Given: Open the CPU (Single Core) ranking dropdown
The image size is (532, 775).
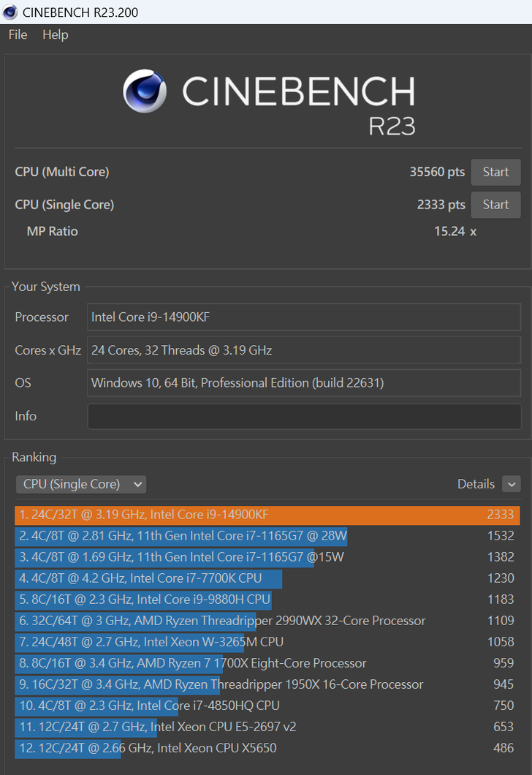Looking at the screenshot, I should (x=81, y=484).
